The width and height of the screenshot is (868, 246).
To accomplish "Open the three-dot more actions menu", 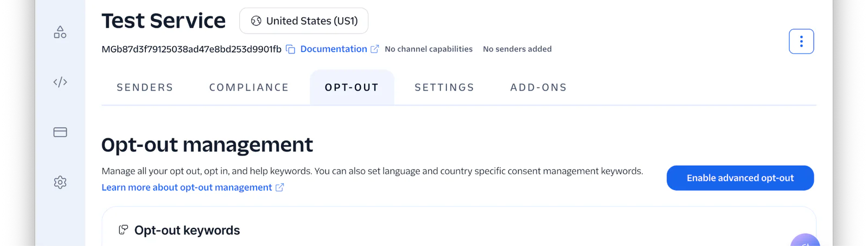I will tap(801, 41).
